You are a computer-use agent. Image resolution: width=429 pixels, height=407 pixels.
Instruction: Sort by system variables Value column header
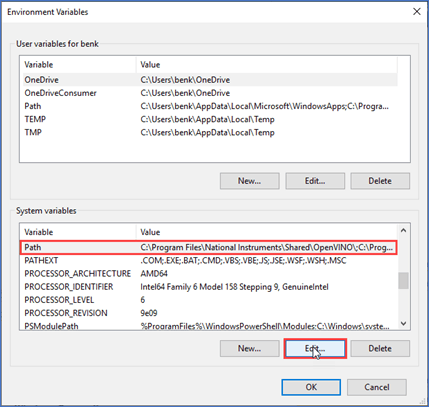(x=266, y=232)
